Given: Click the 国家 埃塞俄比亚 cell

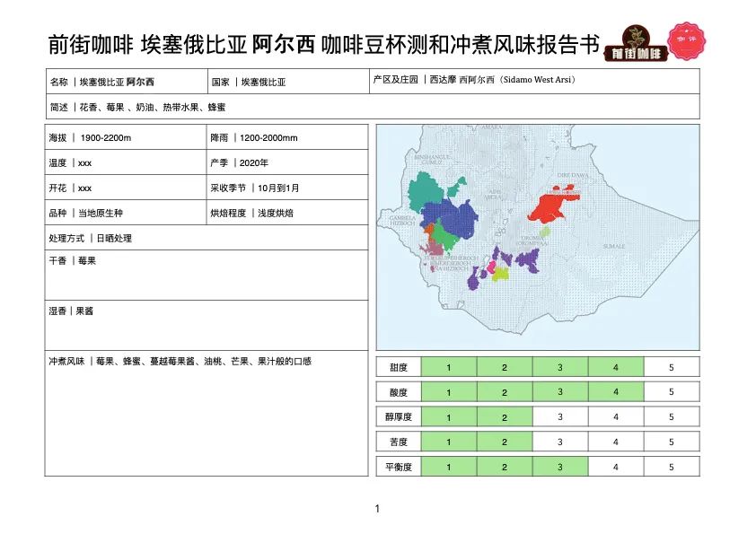Looking at the screenshot, I should pyautogui.click(x=288, y=82).
